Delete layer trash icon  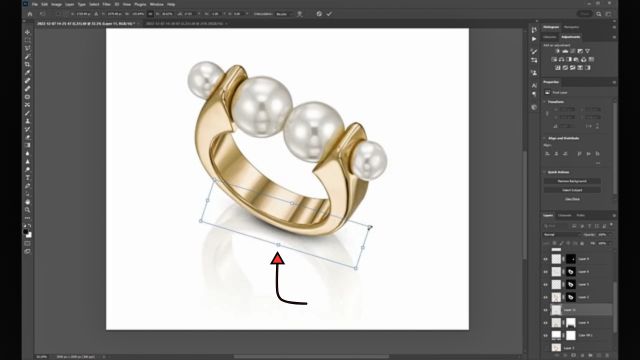[607, 356]
